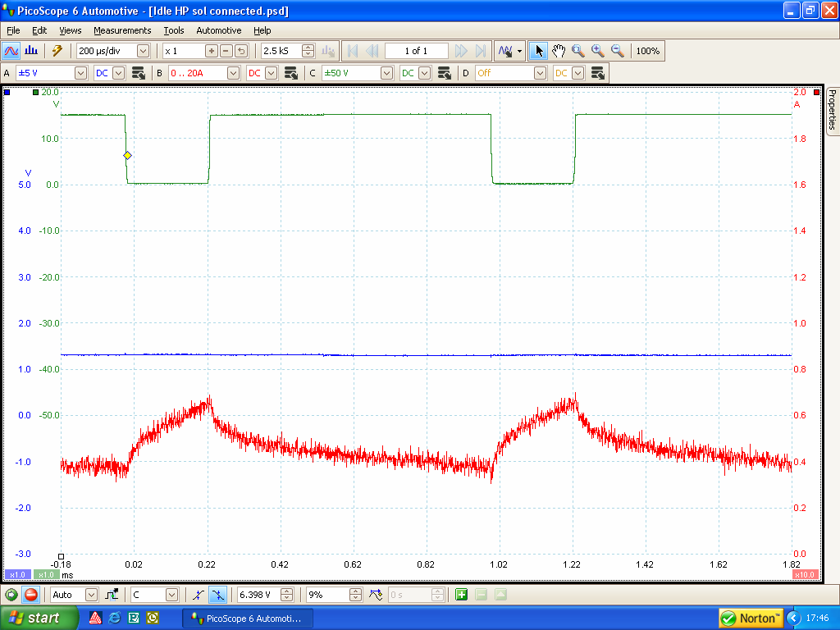Open Channel C advanced options icon
The width and height of the screenshot is (840, 630).
tap(444, 73)
